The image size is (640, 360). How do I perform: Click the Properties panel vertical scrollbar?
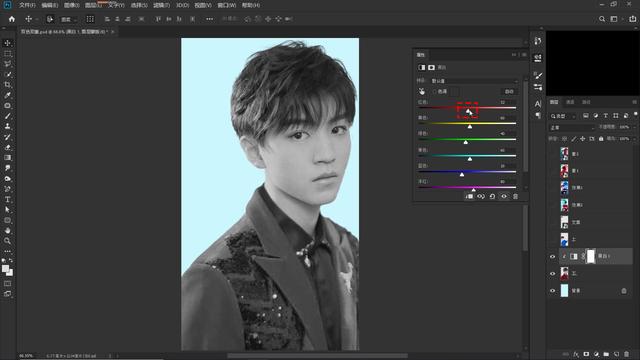526,127
